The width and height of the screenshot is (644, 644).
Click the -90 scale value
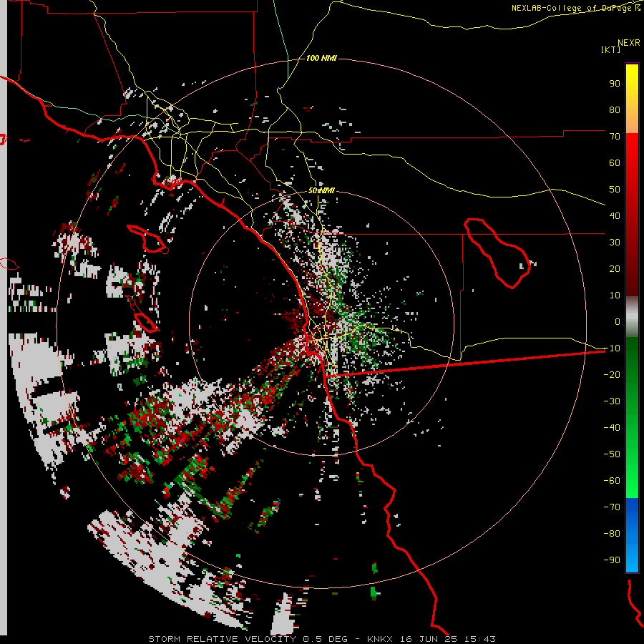(612, 560)
